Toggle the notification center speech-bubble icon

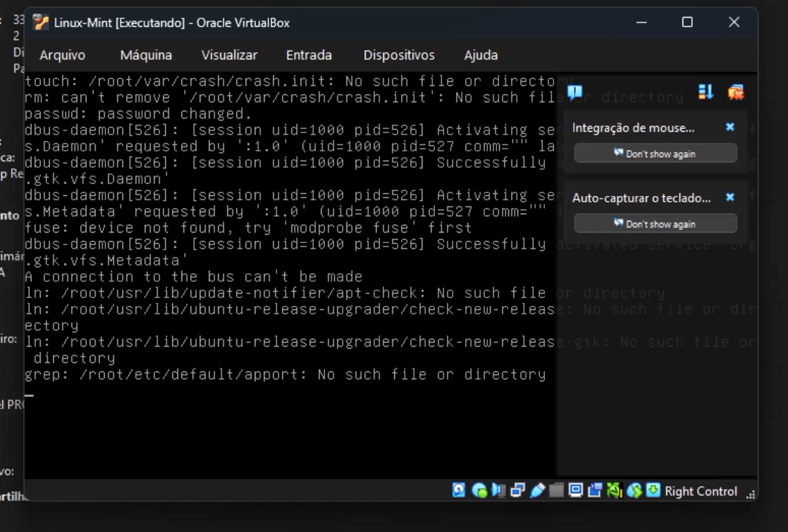[574, 92]
